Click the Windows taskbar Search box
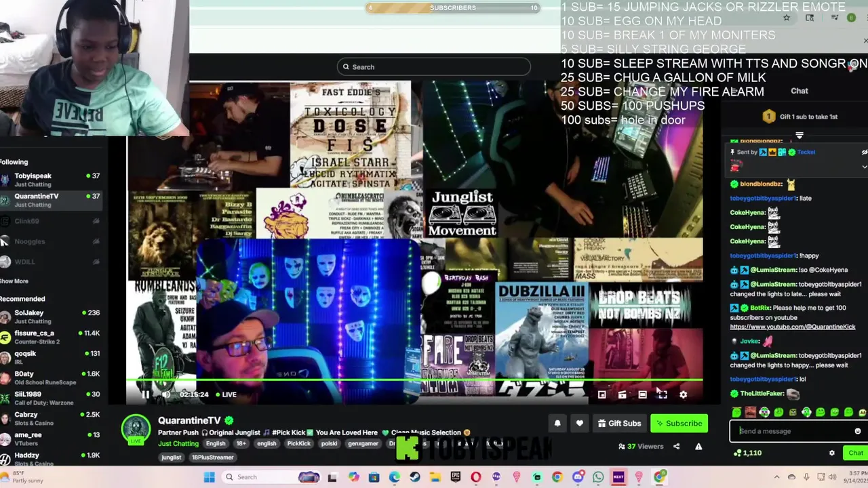The image size is (868, 488). pos(271,477)
